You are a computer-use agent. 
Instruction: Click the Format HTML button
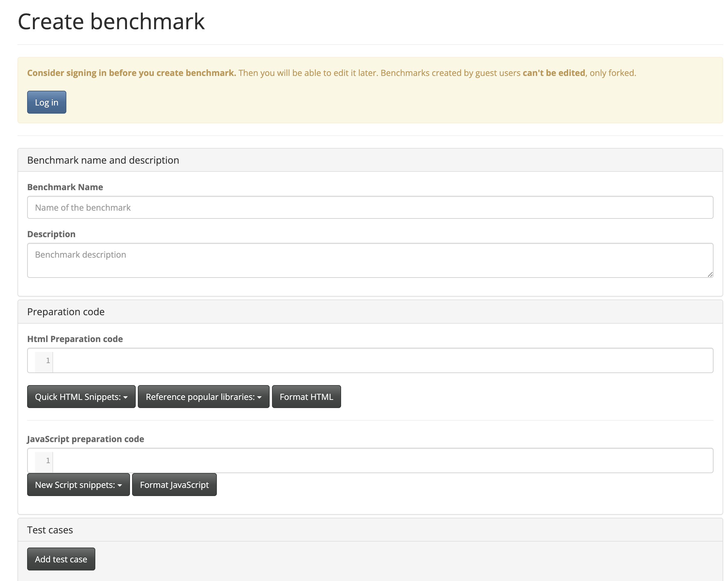306,397
